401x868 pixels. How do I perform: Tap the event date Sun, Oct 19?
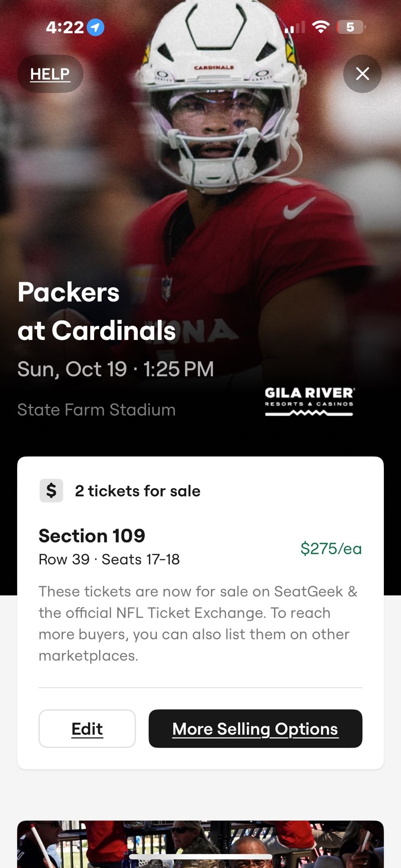(x=115, y=369)
